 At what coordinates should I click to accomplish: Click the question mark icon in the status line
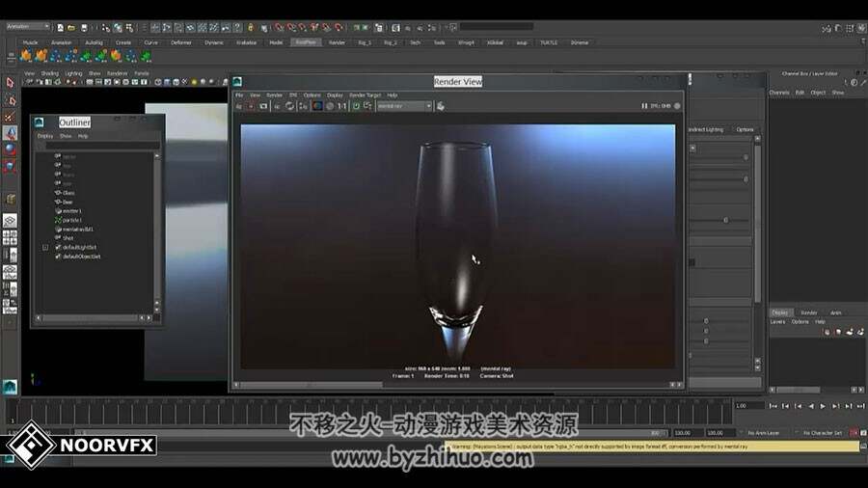(237, 27)
